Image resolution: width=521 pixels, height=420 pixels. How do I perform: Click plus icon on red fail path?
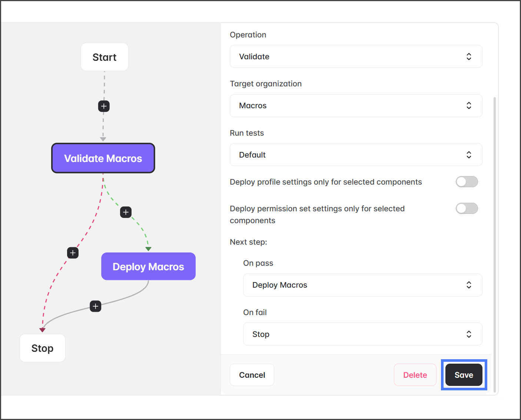pyautogui.click(x=73, y=253)
